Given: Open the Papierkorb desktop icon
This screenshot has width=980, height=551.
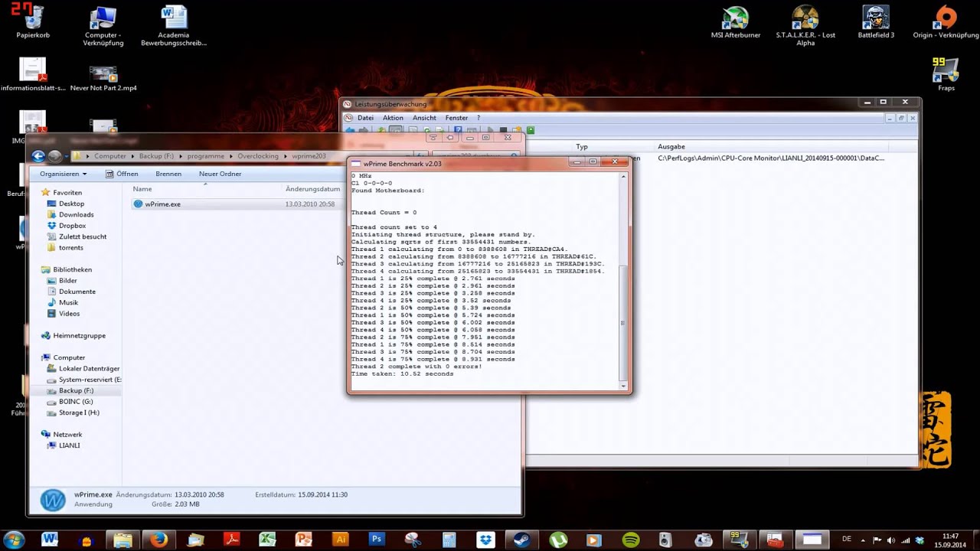Looking at the screenshot, I should pyautogui.click(x=33, y=21).
